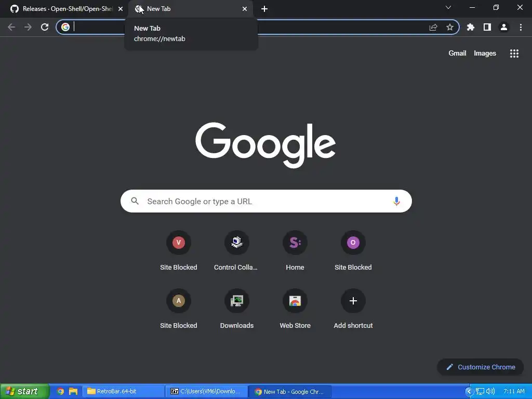Open the Images link
This screenshot has height=399, width=532.
(x=485, y=54)
